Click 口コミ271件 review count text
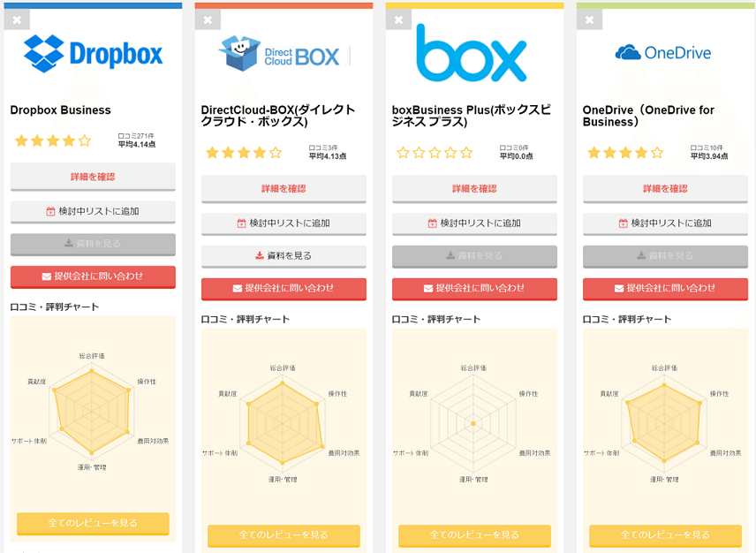 click(136, 136)
